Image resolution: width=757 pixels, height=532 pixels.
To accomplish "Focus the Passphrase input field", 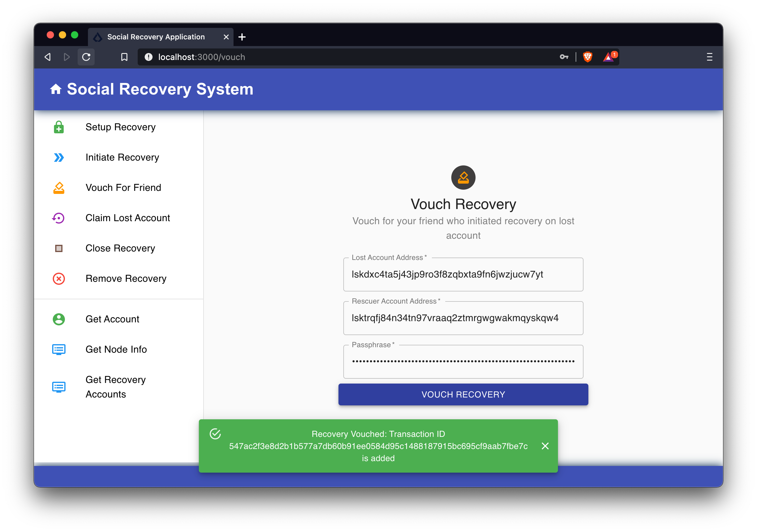I will point(463,362).
